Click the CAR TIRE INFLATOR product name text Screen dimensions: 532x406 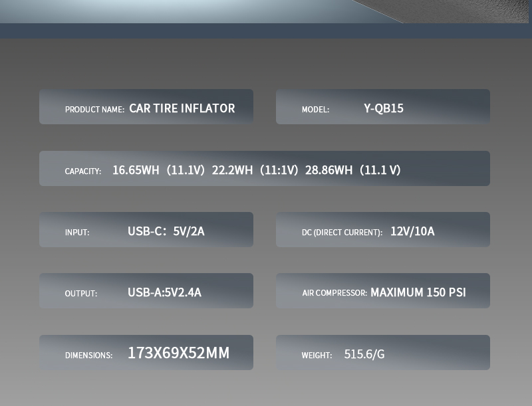pos(182,108)
